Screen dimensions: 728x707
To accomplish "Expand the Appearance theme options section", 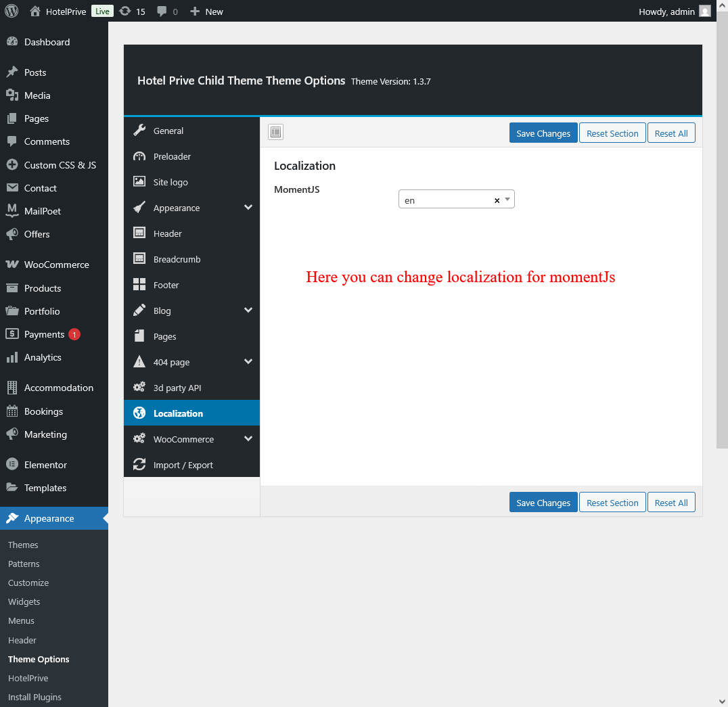I will coord(248,208).
